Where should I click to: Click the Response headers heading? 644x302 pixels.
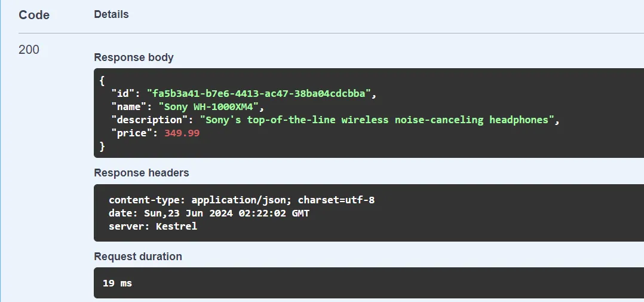pos(142,173)
